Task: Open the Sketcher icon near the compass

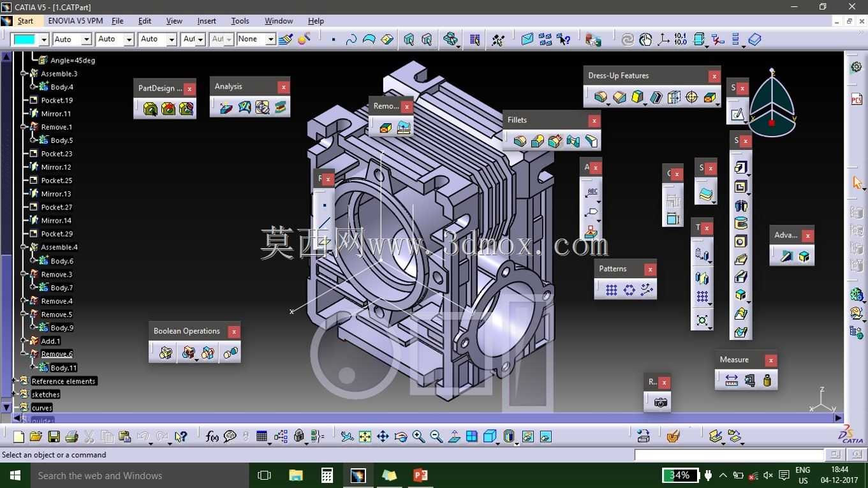Action: coord(737,114)
